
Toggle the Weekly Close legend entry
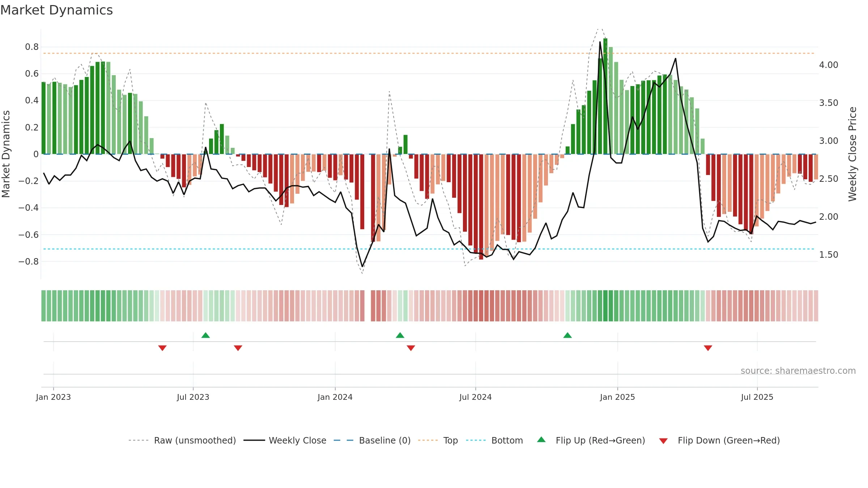(297, 440)
